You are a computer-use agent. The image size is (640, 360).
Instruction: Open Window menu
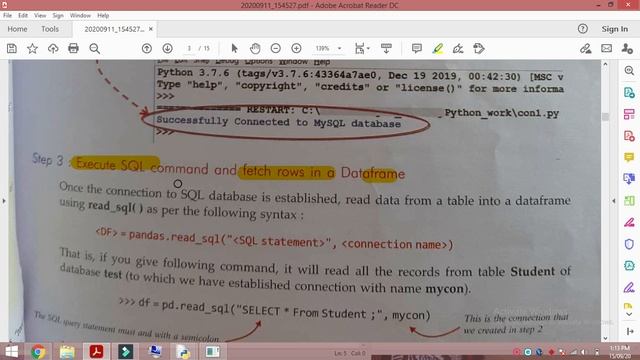coord(80,16)
